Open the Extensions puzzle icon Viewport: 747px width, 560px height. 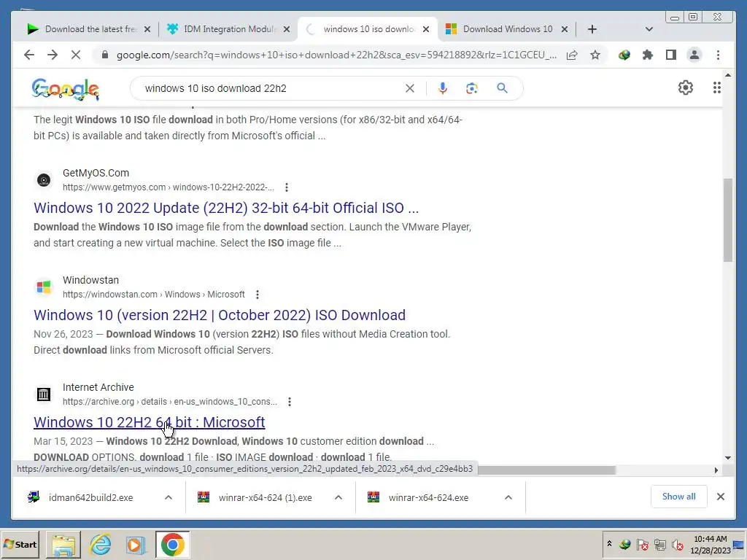[648, 55]
